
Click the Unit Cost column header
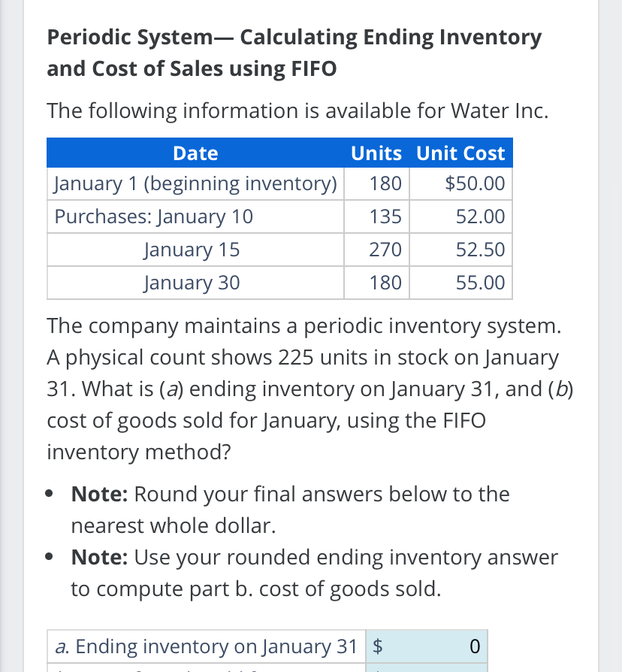pyautogui.click(x=460, y=153)
